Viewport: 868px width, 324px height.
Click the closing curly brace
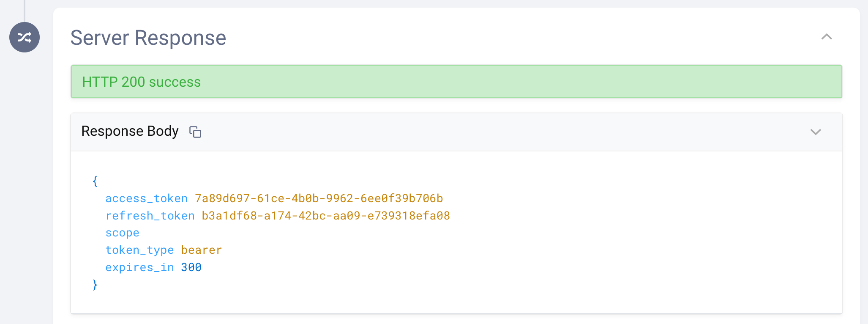[x=95, y=285]
